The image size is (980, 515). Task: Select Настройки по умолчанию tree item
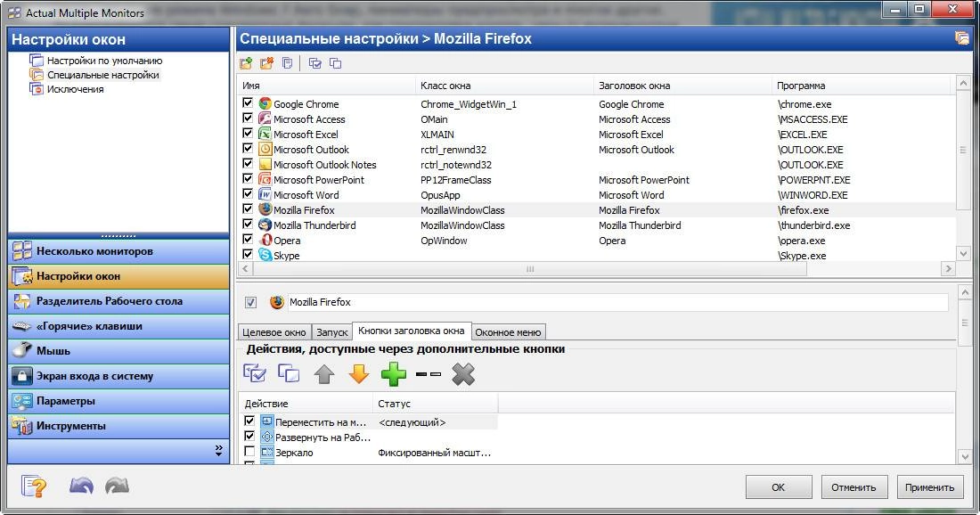104,61
